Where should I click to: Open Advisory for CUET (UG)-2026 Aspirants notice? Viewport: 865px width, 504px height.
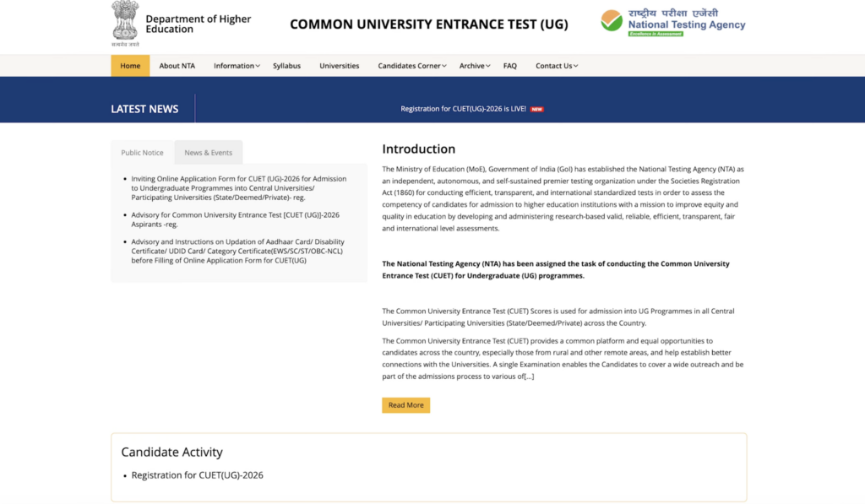pyautogui.click(x=235, y=219)
